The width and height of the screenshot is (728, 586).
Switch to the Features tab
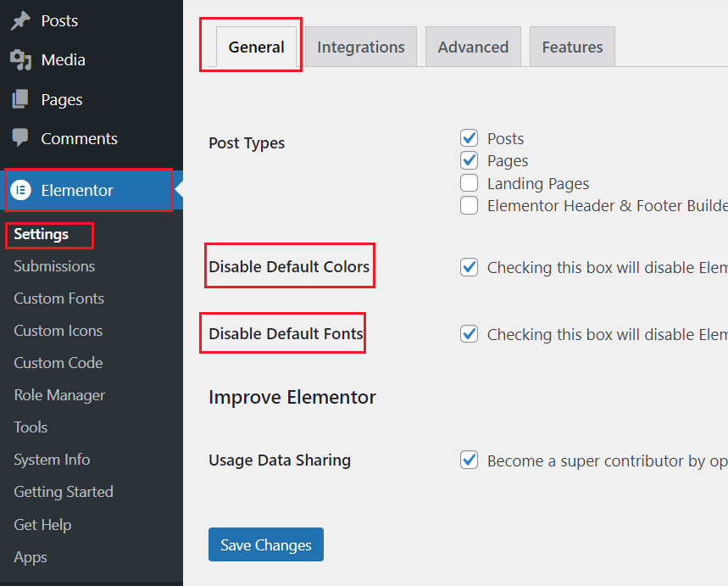(x=572, y=47)
